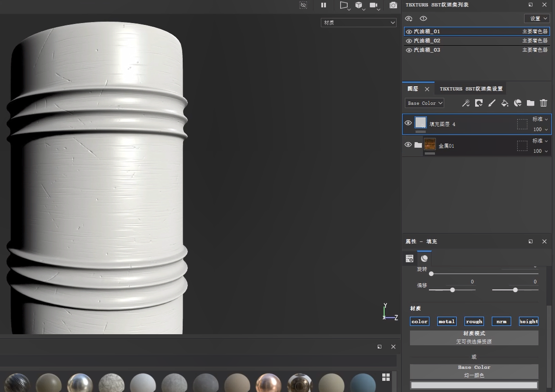Expand the 设置 dropdown in texture set list
The height and width of the screenshot is (392, 555).
(537, 18)
